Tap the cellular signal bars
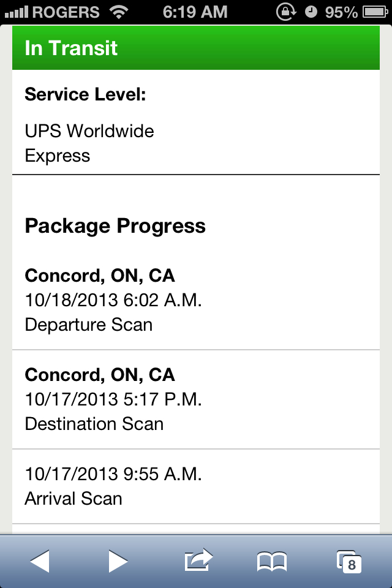 pyautogui.click(x=15, y=12)
